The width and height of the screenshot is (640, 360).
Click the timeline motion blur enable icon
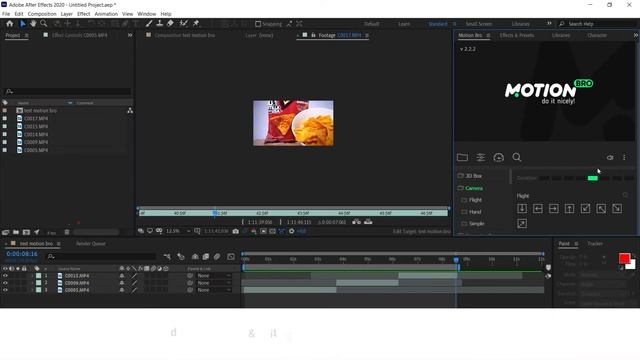217,257
